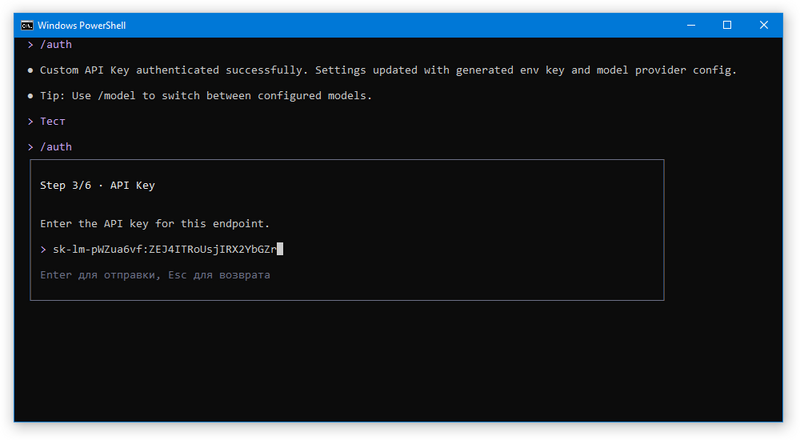
Task: Click the PowerShell icon in title bar
Action: (x=27, y=26)
